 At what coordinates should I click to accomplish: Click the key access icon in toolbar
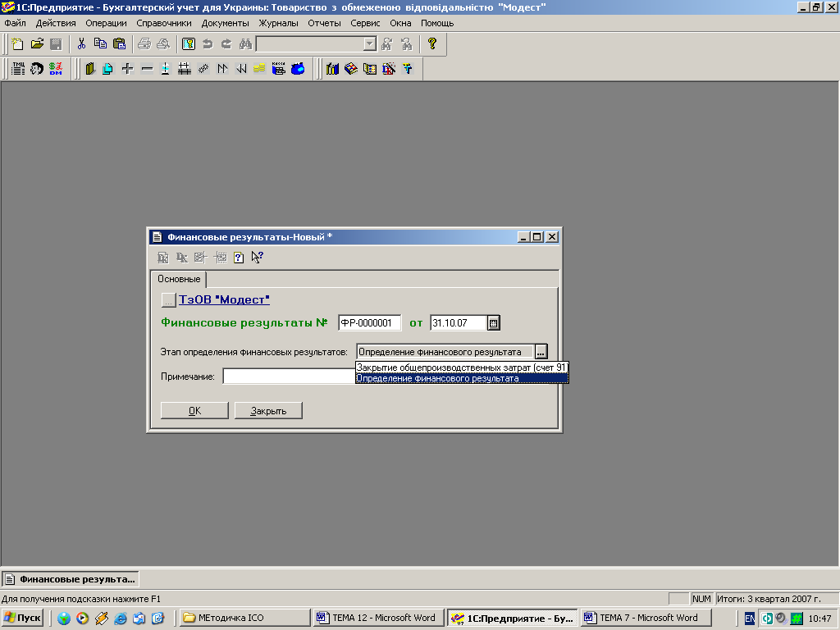point(189,44)
